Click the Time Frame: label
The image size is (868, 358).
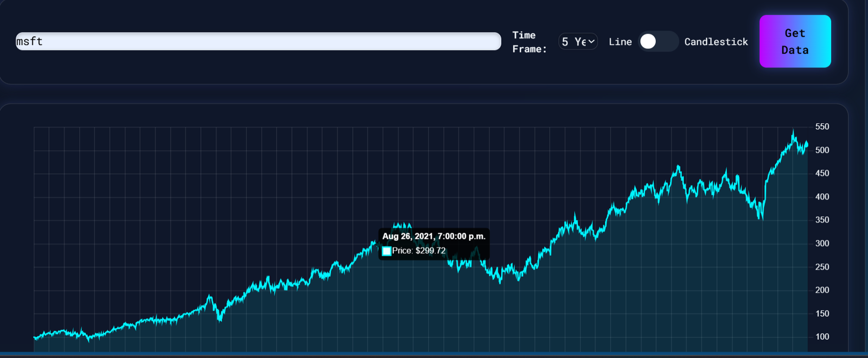[x=529, y=42]
